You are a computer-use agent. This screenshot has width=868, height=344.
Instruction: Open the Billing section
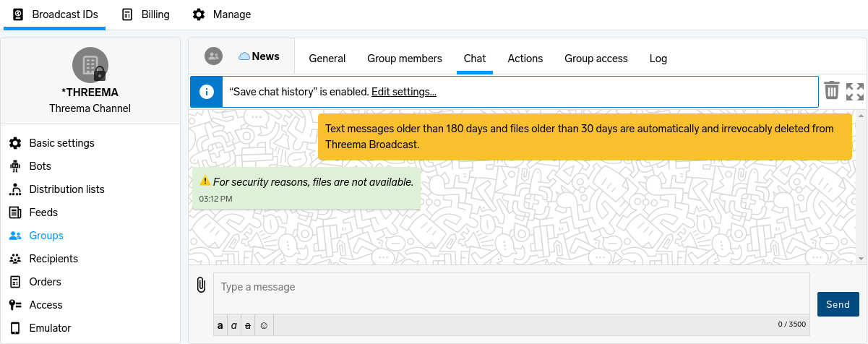pyautogui.click(x=145, y=14)
